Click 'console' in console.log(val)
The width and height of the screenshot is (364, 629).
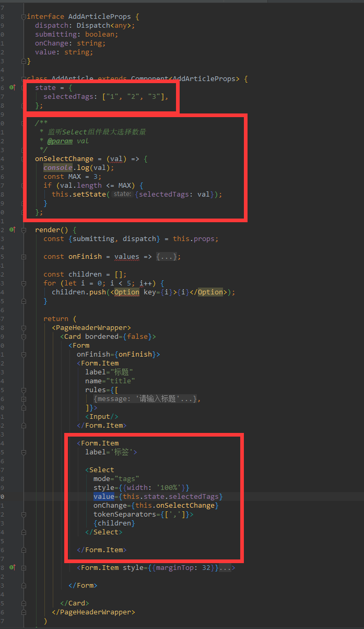point(58,167)
